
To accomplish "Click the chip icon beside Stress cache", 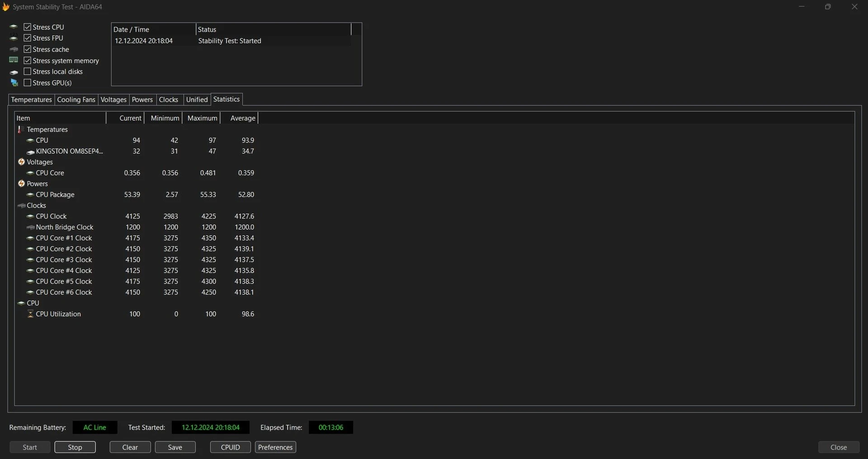I will click(14, 49).
